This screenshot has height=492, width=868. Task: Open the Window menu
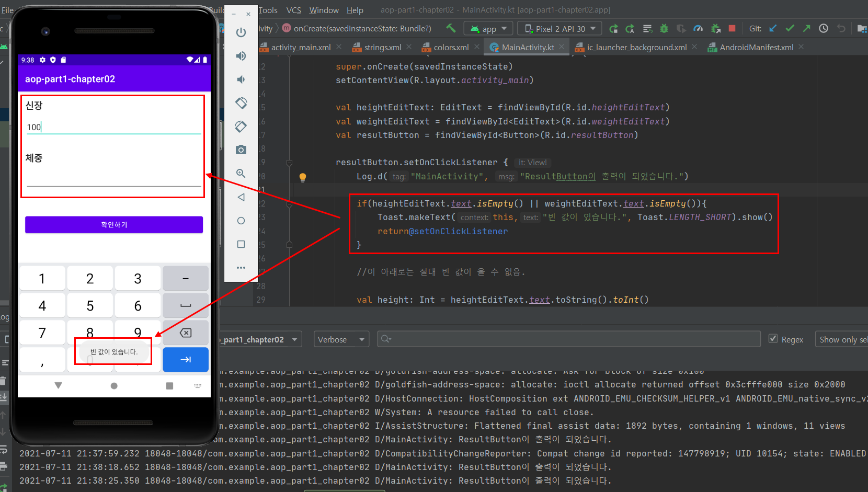pyautogui.click(x=324, y=10)
